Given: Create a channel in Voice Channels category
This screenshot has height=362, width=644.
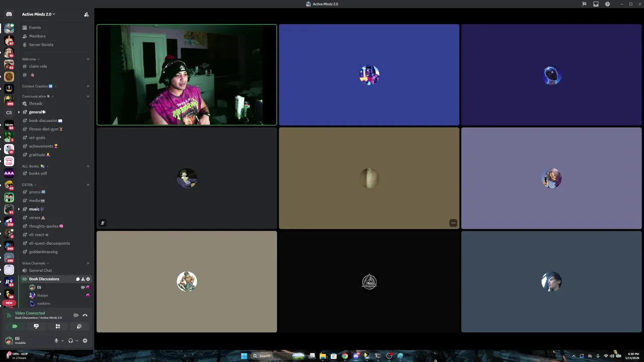Looking at the screenshot, I should [88, 263].
